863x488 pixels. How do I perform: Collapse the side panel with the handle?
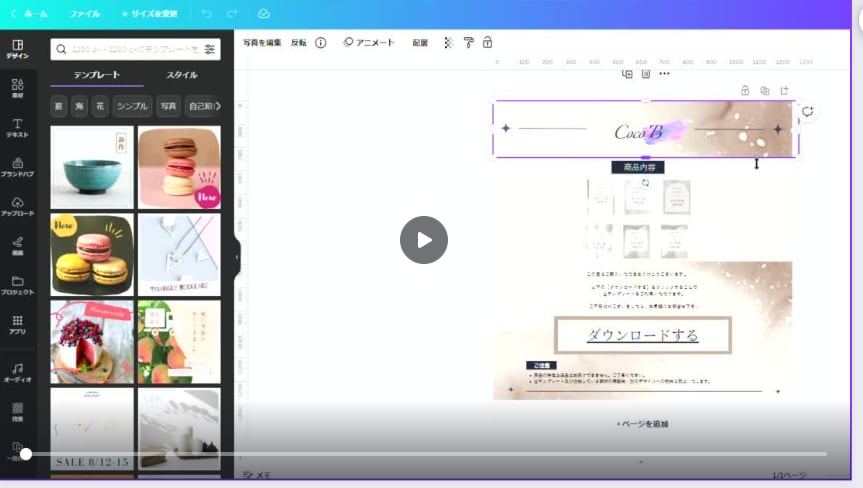(x=237, y=257)
